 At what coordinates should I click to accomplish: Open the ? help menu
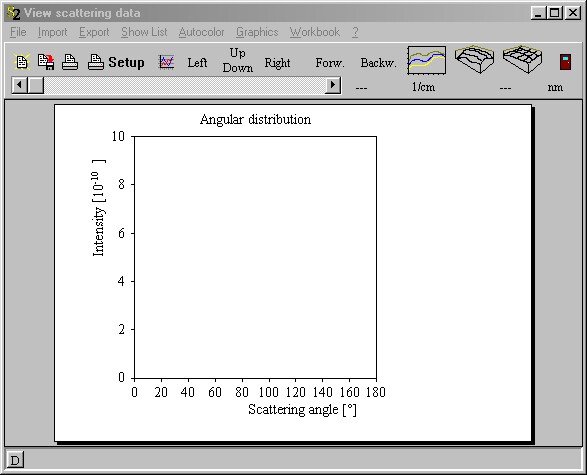coord(355,32)
